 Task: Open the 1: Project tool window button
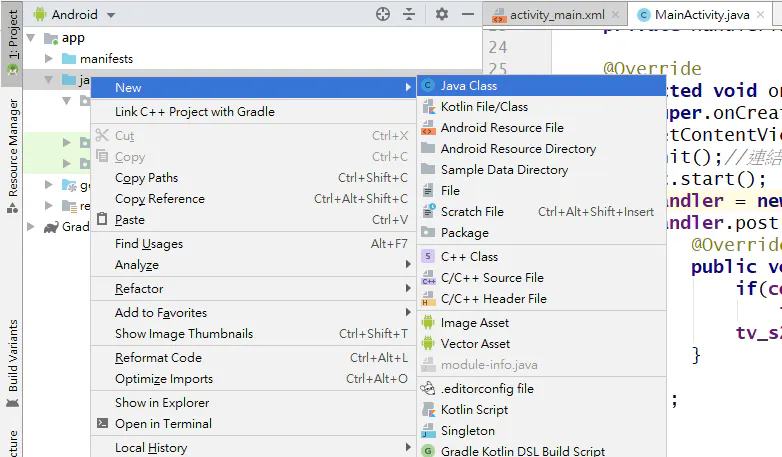pos(12,43)
